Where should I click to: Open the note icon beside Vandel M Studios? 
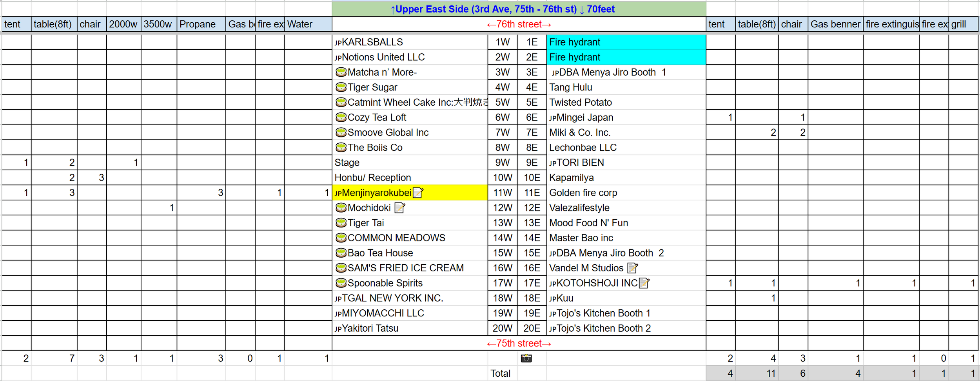[x=632, y=268]
